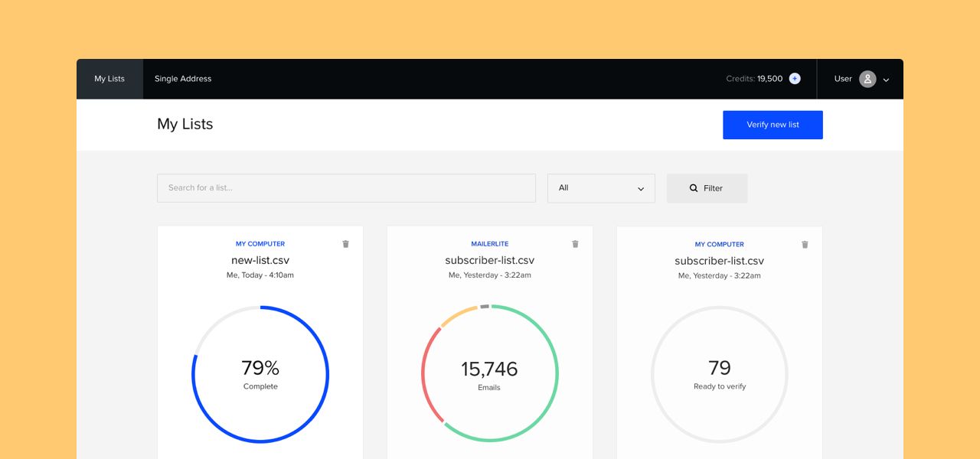
Task: Click the Search for a list field
Action: (346, 188)
